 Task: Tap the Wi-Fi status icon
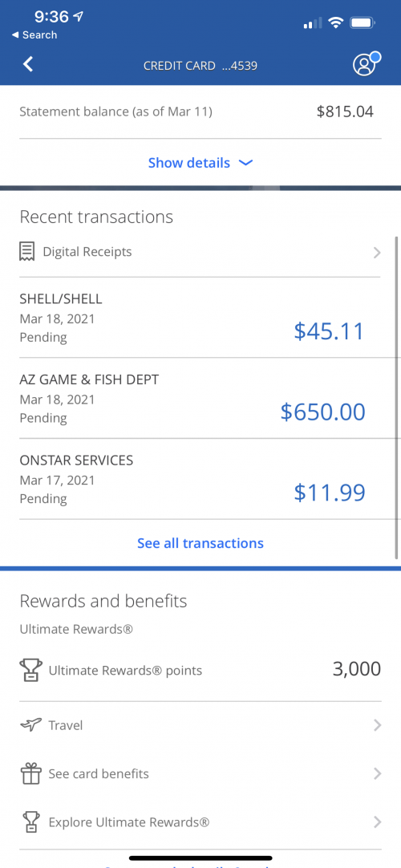(x=335, y=22)
